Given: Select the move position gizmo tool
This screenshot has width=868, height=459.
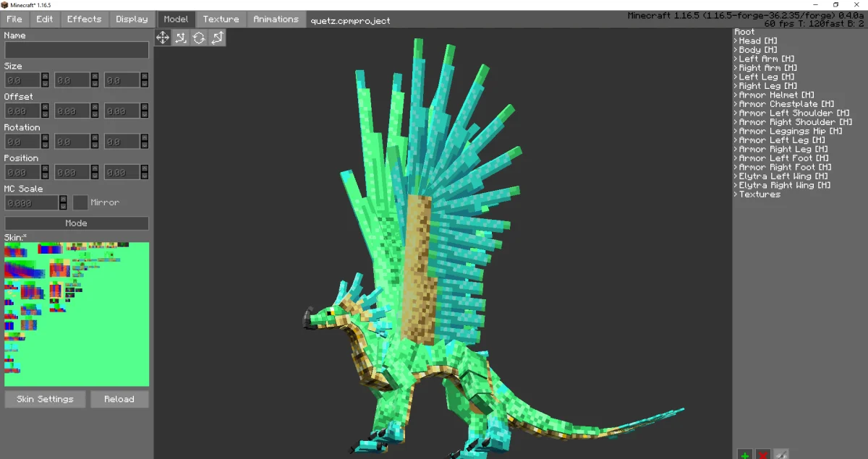Looking at the screenshot, I should click(x=163, y=38).
